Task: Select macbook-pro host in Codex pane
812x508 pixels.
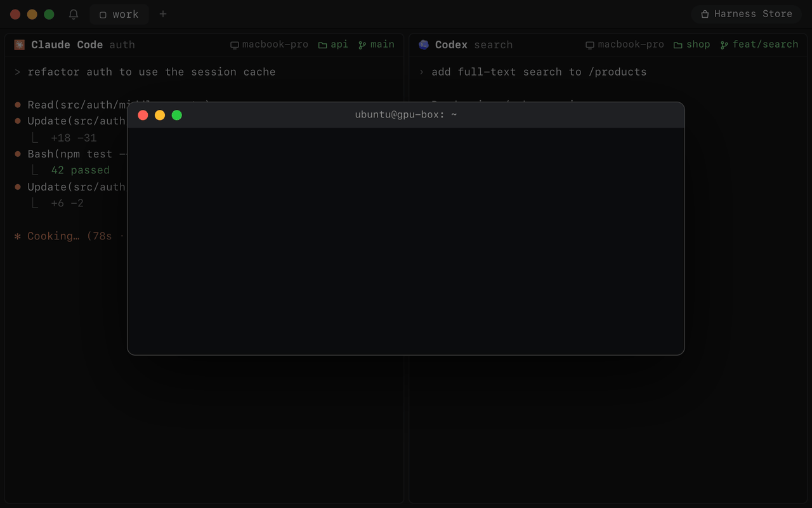Action: click(x=625, y=44)
